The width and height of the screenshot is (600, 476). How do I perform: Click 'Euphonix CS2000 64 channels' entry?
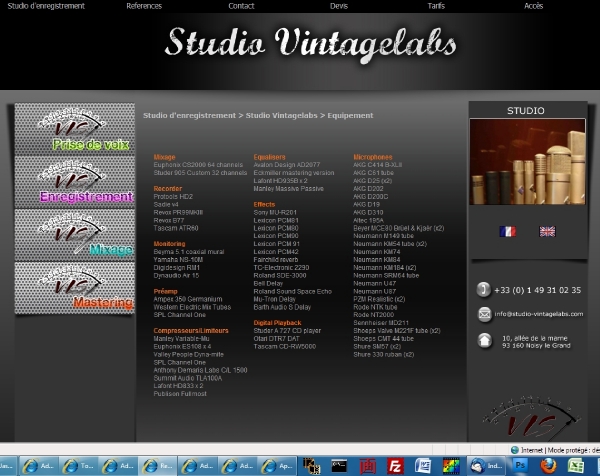(198, 165)
